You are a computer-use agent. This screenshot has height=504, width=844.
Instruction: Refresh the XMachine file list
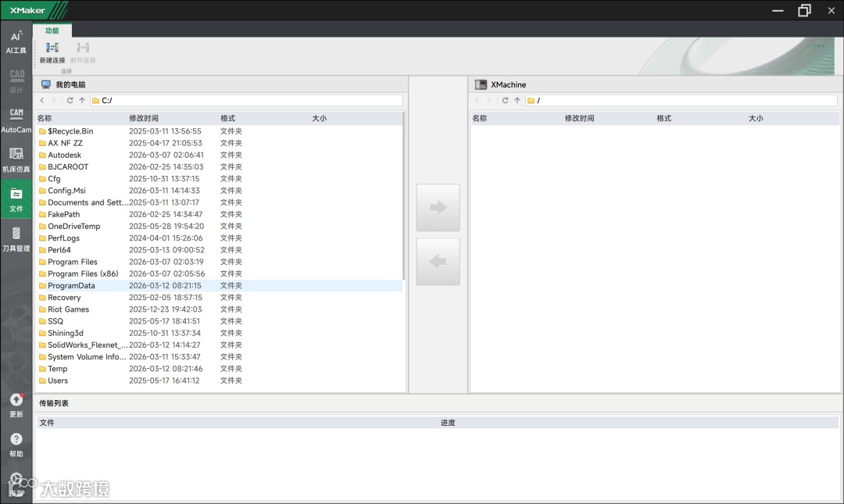tap(505, 100)
